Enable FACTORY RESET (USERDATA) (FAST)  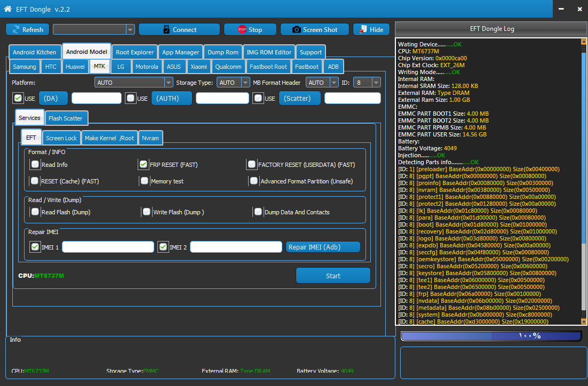click(x=252, y=164)
